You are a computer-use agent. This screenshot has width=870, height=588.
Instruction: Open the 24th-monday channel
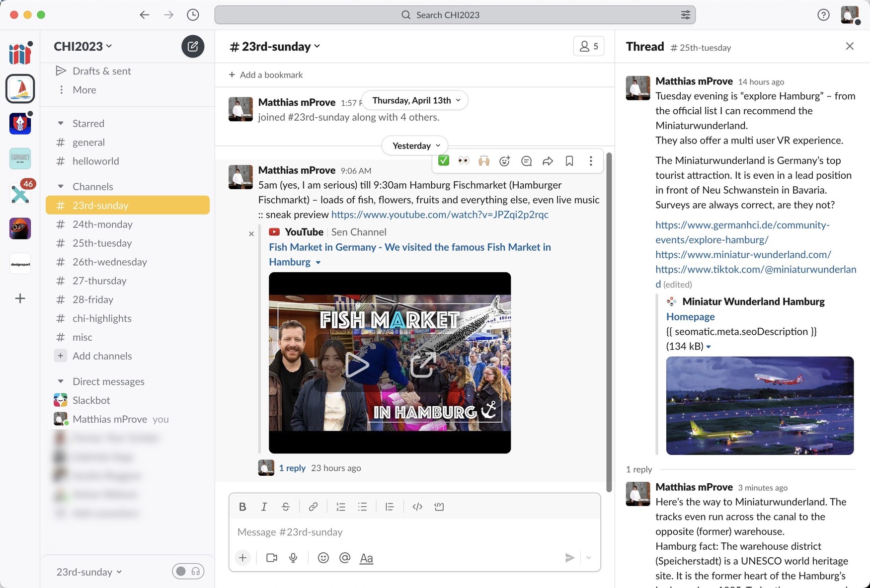click(x=128, y=224)
